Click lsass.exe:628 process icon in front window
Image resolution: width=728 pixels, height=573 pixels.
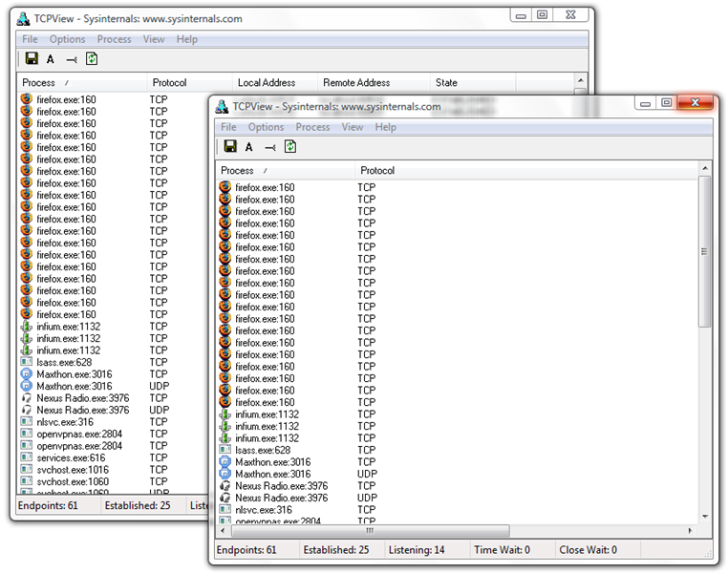pos(225,450)
